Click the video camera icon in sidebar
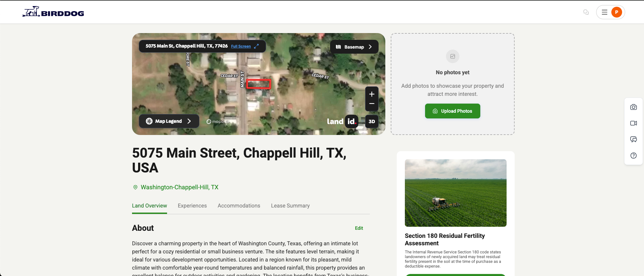This screenshot has width=644, height=276. pyautogui.click(x=634, y=123)
